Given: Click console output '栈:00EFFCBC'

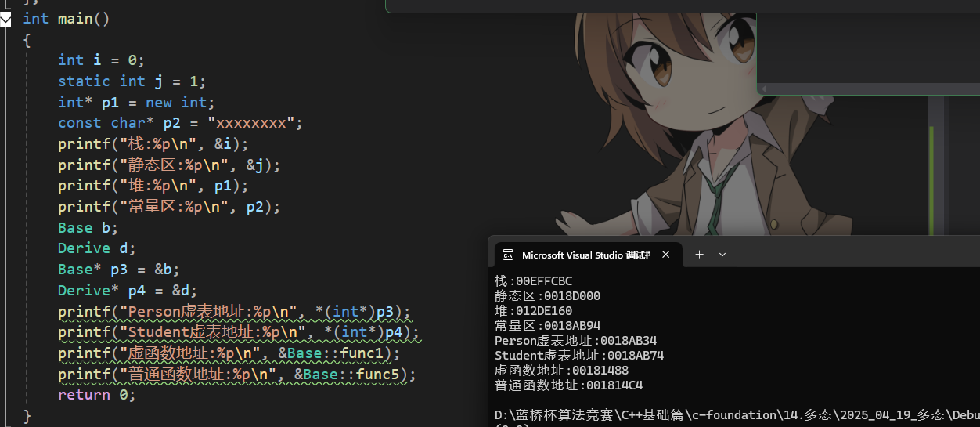Looking at the screenshot, I should 534,281.
